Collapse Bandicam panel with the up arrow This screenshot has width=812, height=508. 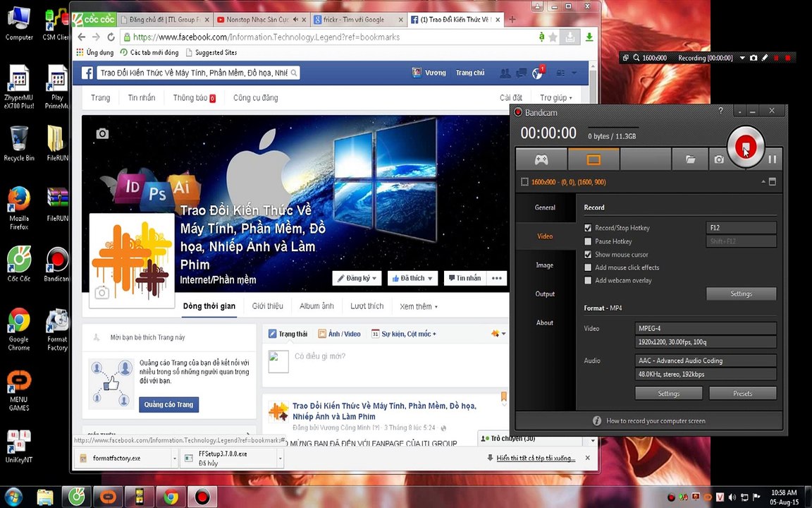click(763, 182)
